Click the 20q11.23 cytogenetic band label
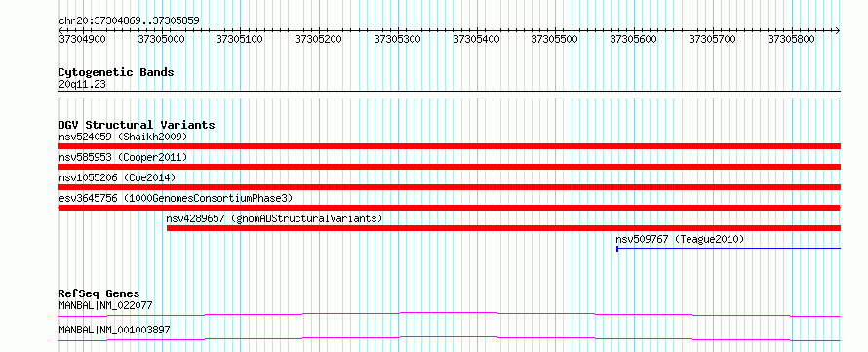The image size is (868, 352). 82,85
